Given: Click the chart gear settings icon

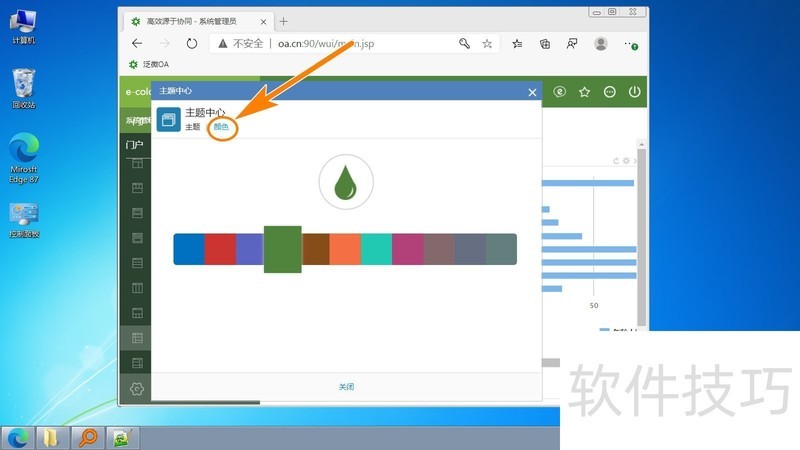Looking at the screenshot, I should 626,161.
